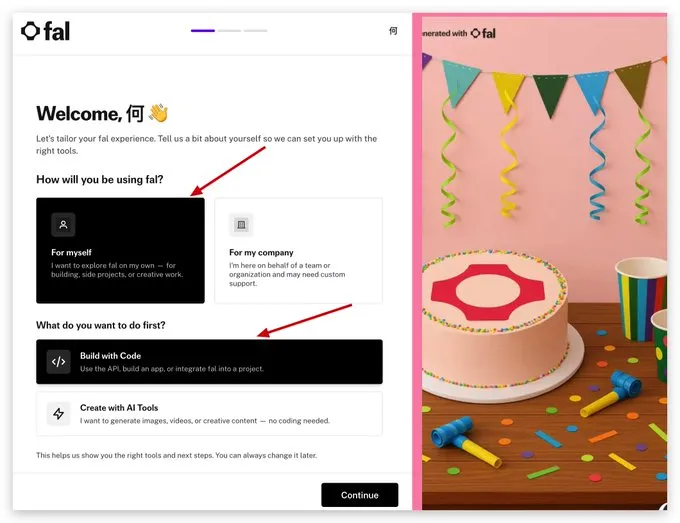Image resolution: width=680 pixels, height=523 pixels.
Task: Click the first purple progress step indicator
Action: (203, 31)
